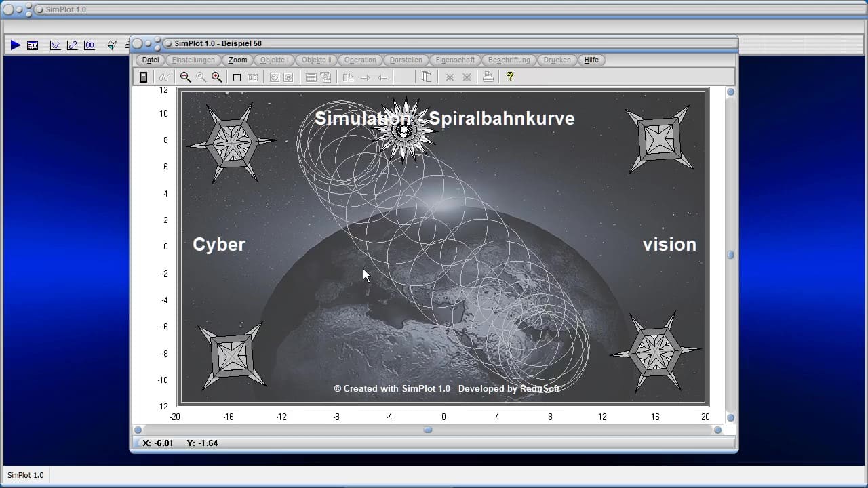
Task: Click the second boxed-circle object icon
Action: (288, 77)
